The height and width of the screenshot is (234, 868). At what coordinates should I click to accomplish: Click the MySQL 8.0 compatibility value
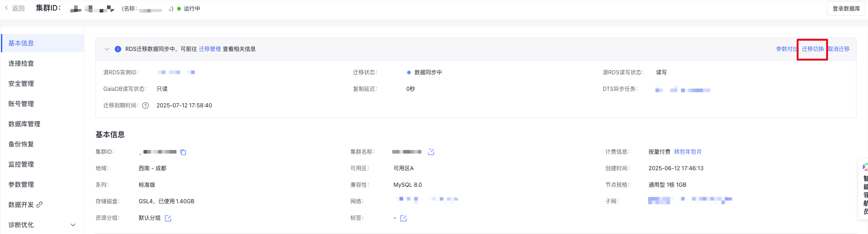pyautogui.click(x=408, y=185)
